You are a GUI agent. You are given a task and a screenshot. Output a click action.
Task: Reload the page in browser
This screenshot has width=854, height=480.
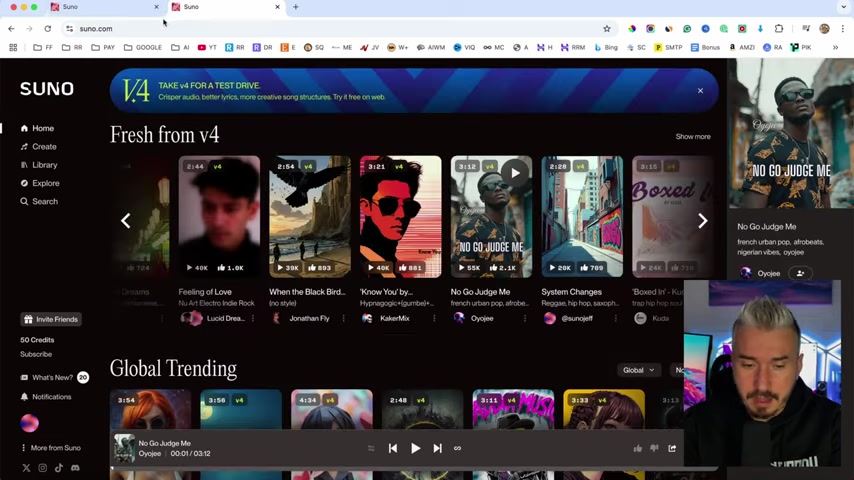point(47,28)
